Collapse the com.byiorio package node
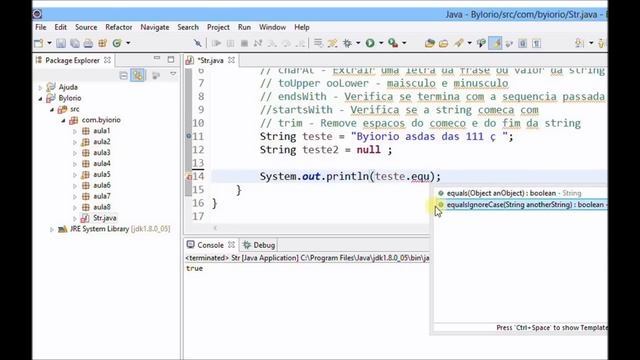 pyautogui.click(x=63, y=120)
